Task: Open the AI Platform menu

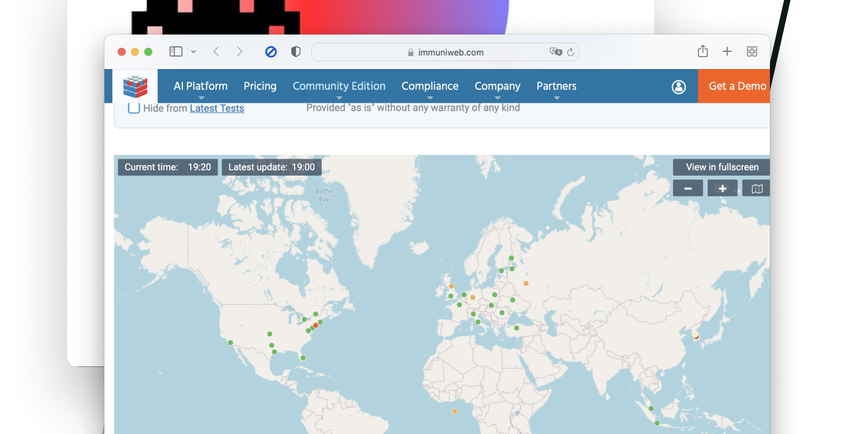Action: (x=201, y=86)
